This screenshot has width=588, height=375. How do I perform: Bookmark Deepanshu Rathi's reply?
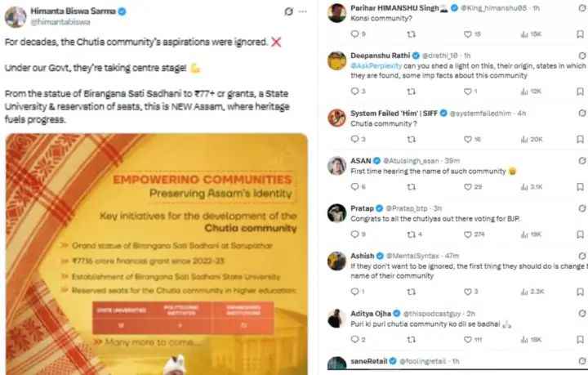(580, 92)
